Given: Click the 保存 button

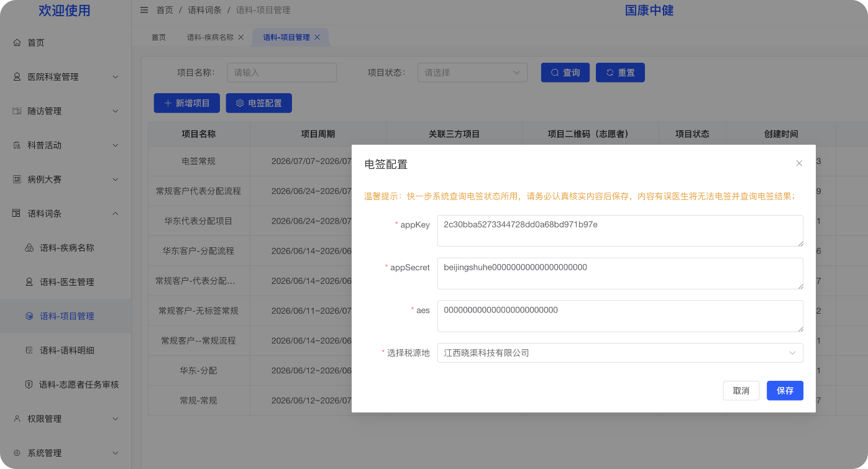Looking at the screenshot, I should 785,391.
